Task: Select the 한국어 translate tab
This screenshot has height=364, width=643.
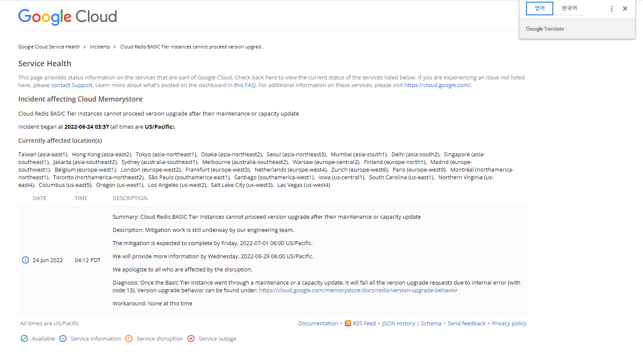Action: click(x=569, y=8)
